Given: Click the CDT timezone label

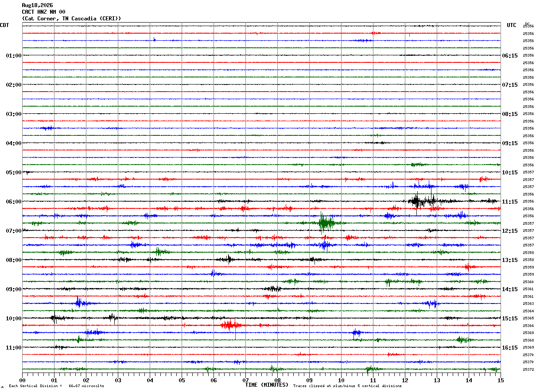Looking at the screenshot, I should coord(4,25).
